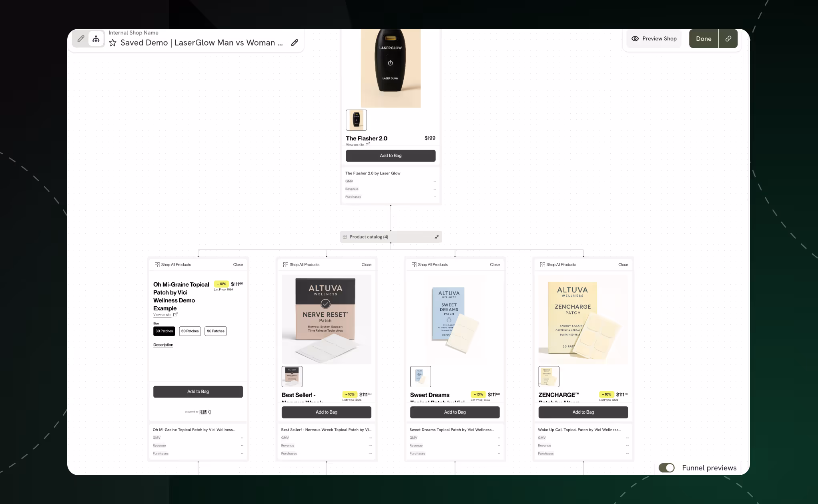The height and width of the screenshot is (504, 818).
Task: Add The Flasher 2.0 to bag
Action: pos(391,156)
